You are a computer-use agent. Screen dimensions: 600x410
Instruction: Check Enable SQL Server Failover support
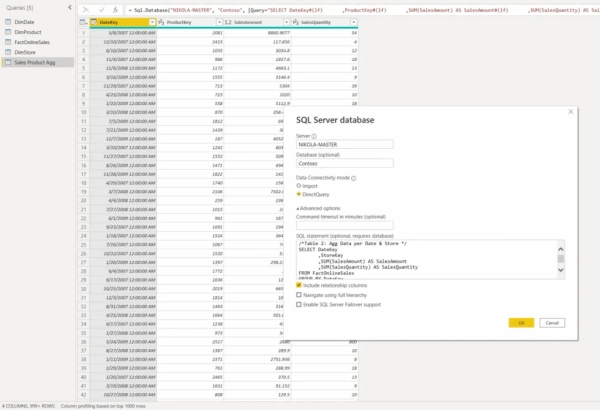pos(299,304)
